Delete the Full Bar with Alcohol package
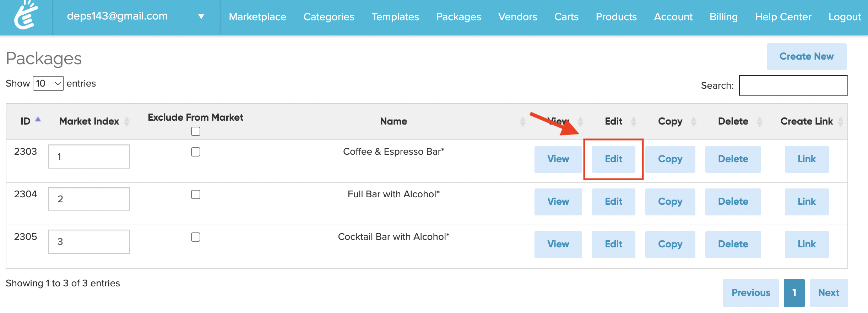The image size is (868, 313). pos(733,202)
